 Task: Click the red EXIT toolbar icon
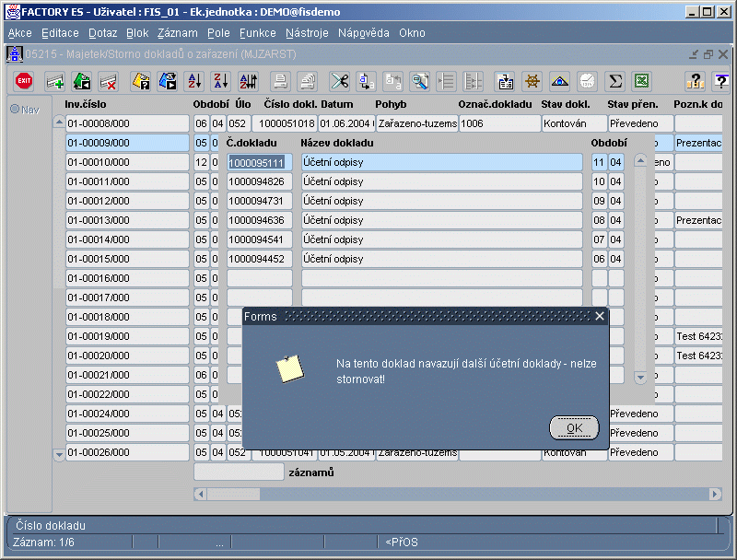(x=25, y=81)
